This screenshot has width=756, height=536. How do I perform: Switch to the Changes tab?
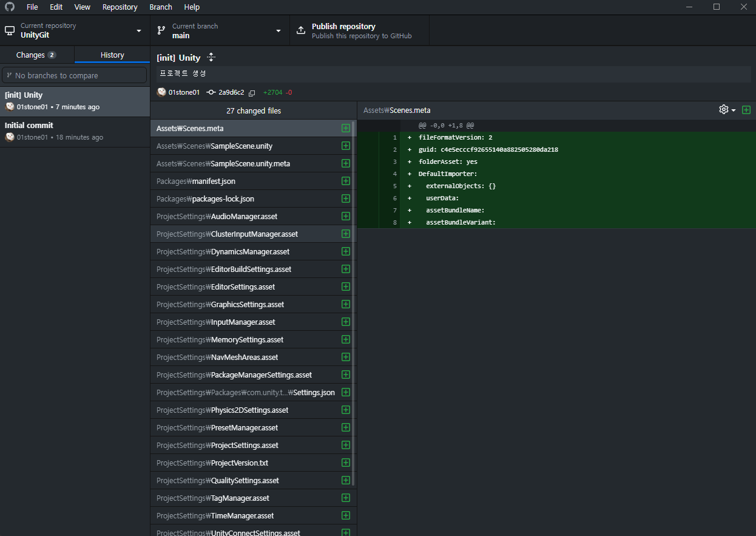pyautogui.click(x=36, y=55)
